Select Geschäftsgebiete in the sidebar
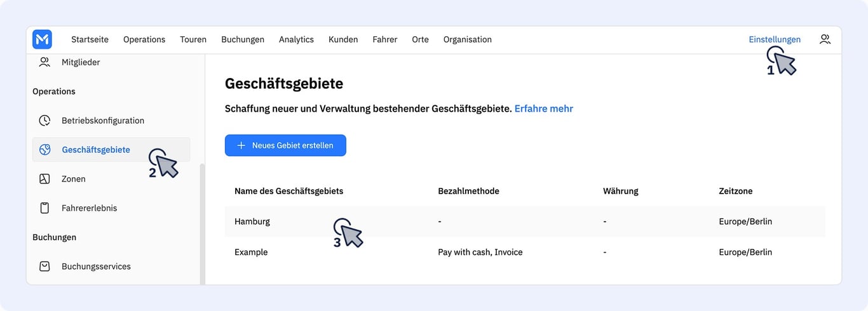 [x=111, y=150]
